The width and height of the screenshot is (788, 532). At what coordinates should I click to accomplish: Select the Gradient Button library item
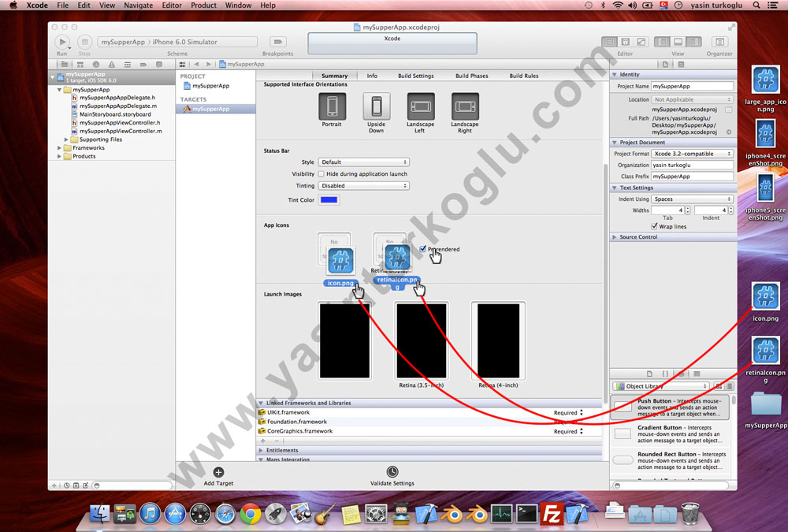point(669,434)
